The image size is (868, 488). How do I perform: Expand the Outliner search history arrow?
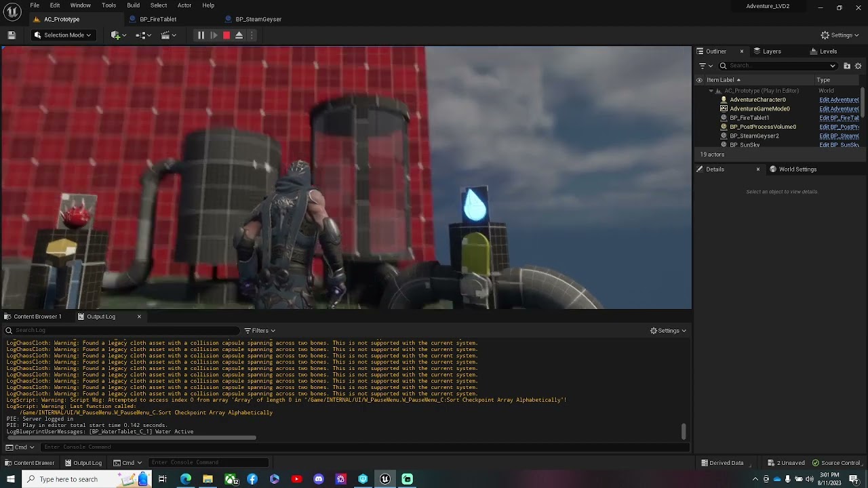pyautogui.click(x=833, y=66)
